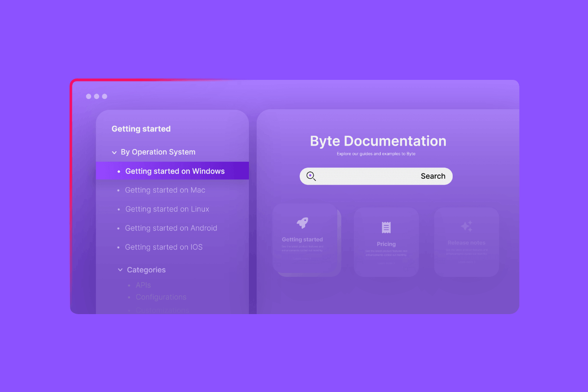
Task: Click the bullet beside Getting started on Mac
Action: click(119, 190)
